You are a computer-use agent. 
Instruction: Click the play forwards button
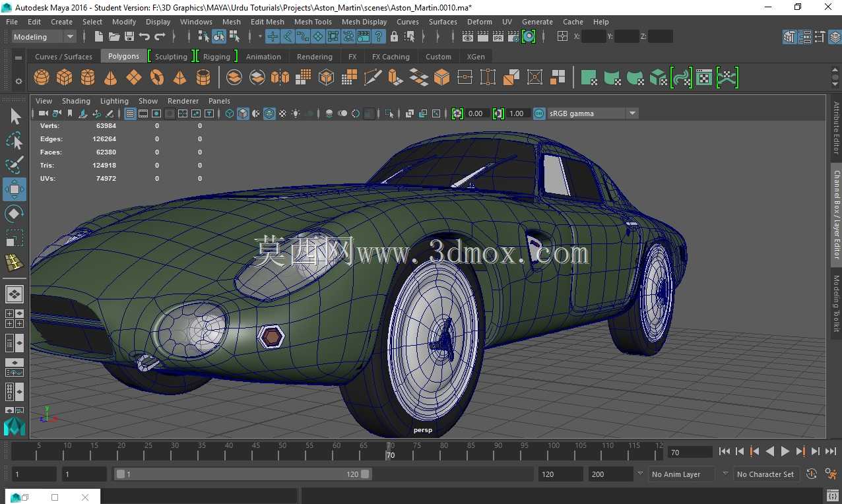tap(785, 451)
